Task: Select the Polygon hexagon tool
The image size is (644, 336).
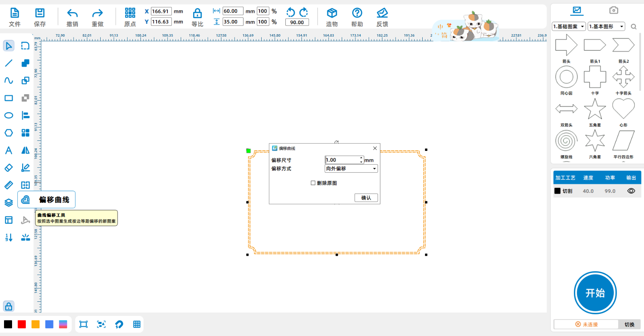Action: click(8, 133)
